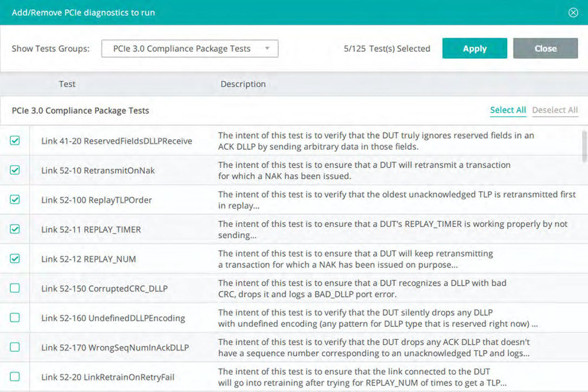Viewport: 588px width, 392px height.
Task: Click the dialog title Add/Remove PCIe diagnostics to run
Action: (83, 12)
